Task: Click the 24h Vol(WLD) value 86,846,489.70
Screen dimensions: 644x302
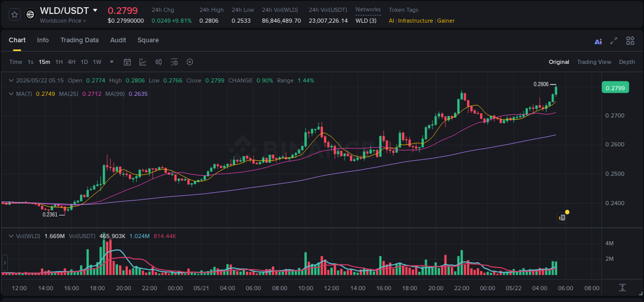Action: 281,21
